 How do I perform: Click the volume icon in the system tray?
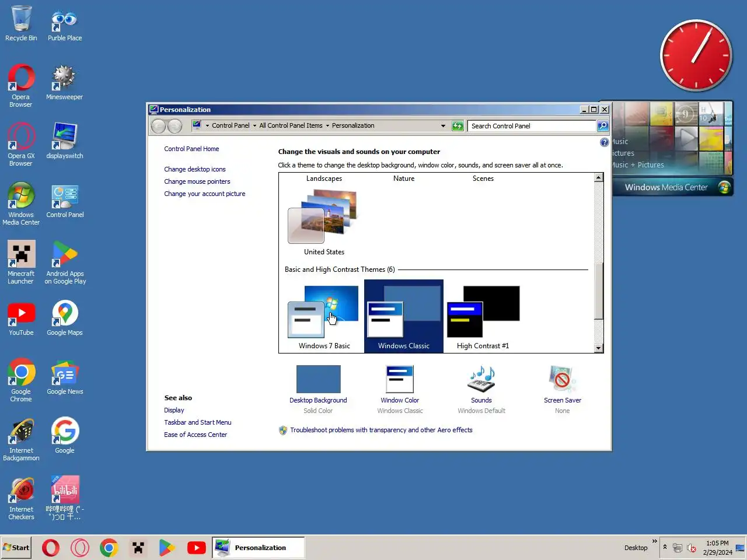click(692, 548)
